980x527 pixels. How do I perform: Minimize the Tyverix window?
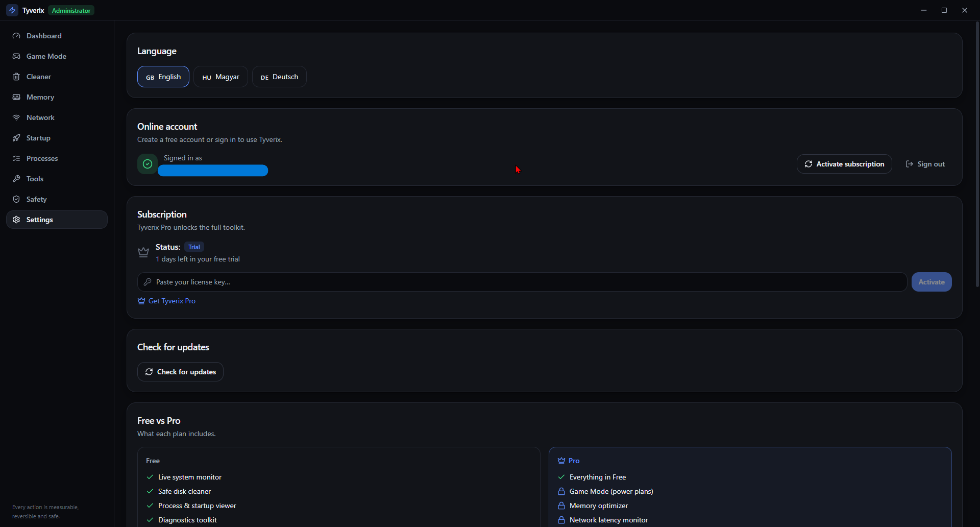924,10
